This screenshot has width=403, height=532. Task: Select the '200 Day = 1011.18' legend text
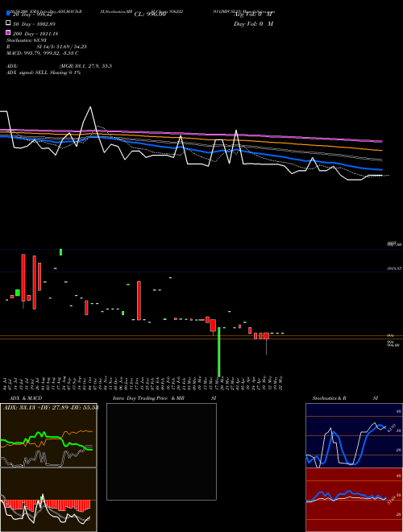click(x=35, y=34)
